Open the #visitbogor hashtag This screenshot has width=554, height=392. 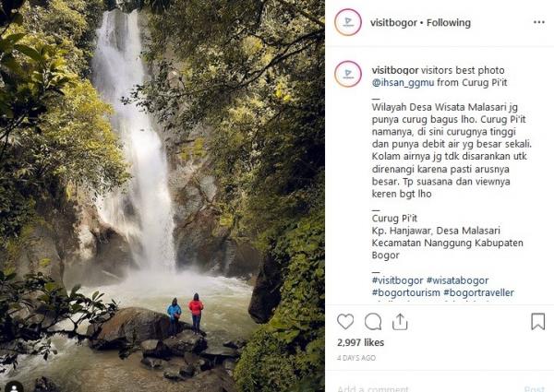(x=399, y=279)
